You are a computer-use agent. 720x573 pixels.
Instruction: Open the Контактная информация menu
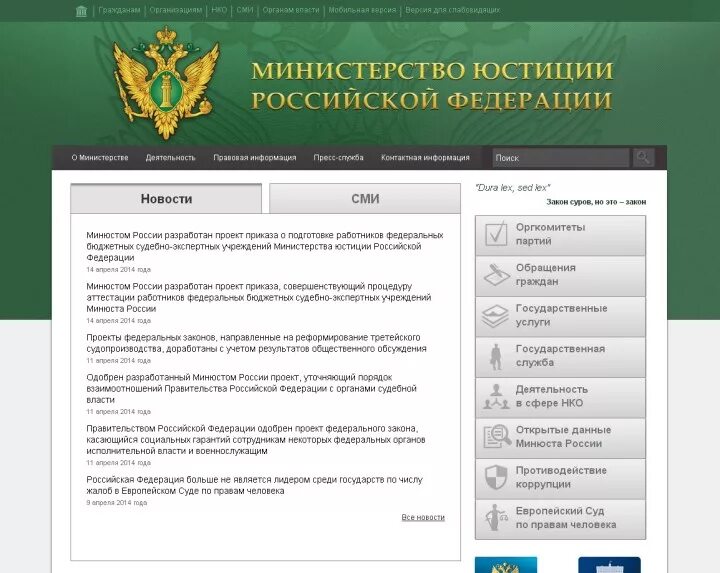(x=425, y=157)
